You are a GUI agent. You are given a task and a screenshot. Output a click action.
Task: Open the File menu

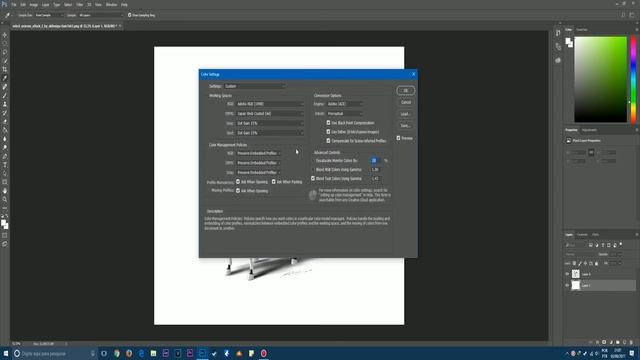(13, 4)
